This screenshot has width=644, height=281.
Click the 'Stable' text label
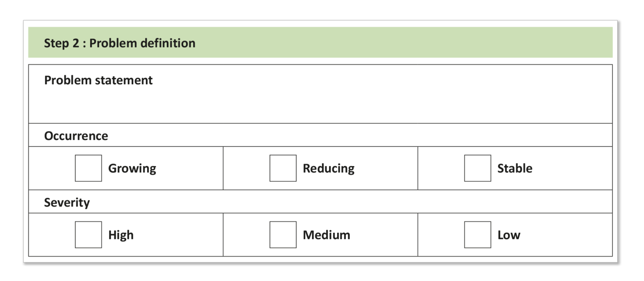[515, 169]
